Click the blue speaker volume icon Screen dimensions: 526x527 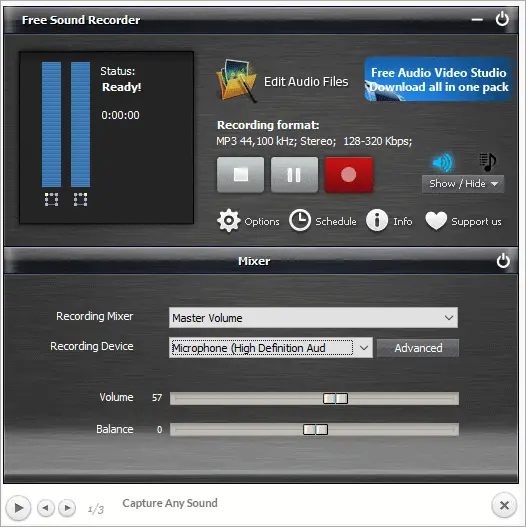(443, 162)
